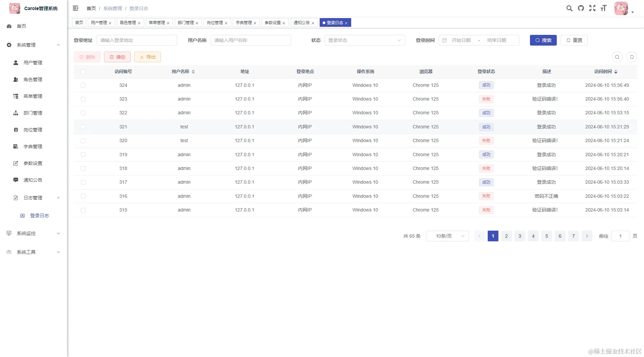Go to page 7

(574, 236)
